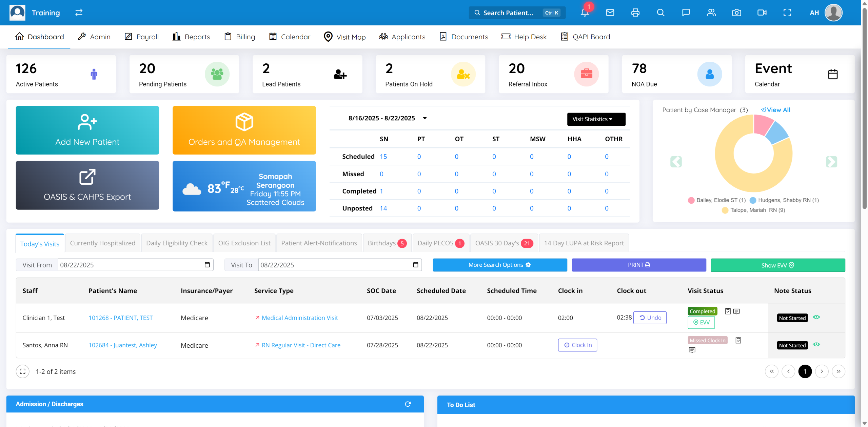Image resolution: width=868 pixels, height=427 pixels.
Task: Click the printer icon in header
Action: coord(635,13)
